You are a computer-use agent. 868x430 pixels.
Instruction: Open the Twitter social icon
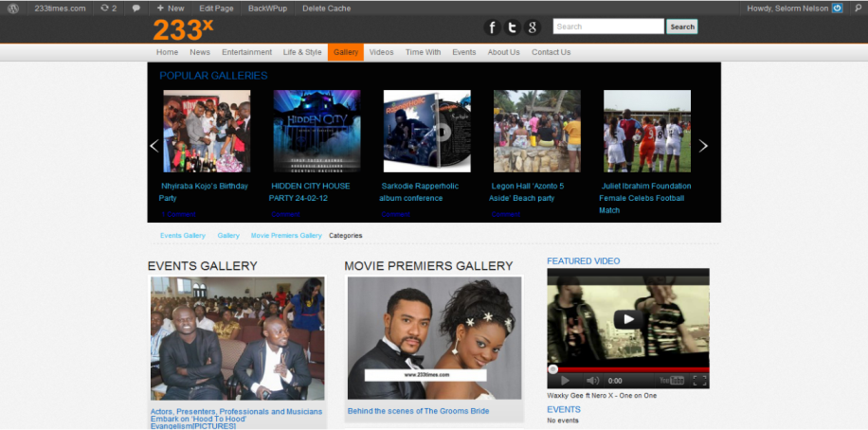pos(513,27)
